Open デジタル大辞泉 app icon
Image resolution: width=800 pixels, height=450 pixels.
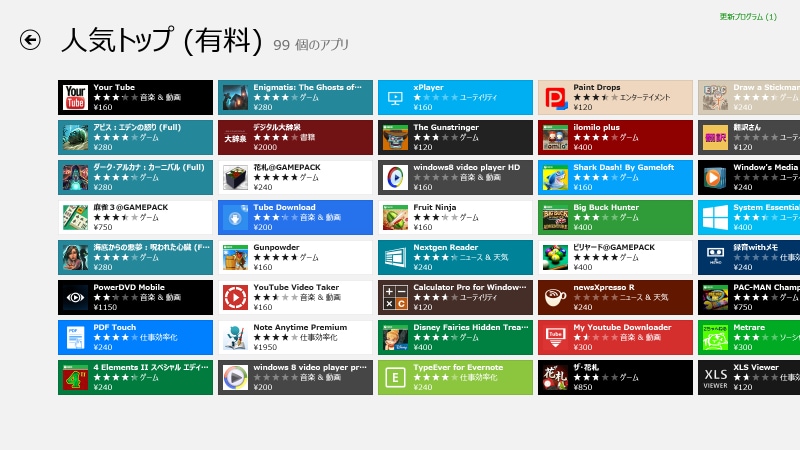[x=235, y=137]
